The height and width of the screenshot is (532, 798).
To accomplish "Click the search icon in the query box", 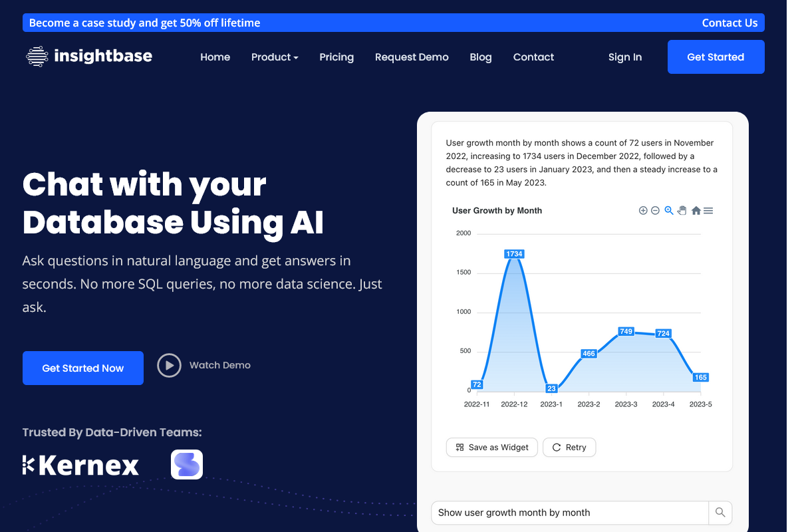I will tap(720, 513).
